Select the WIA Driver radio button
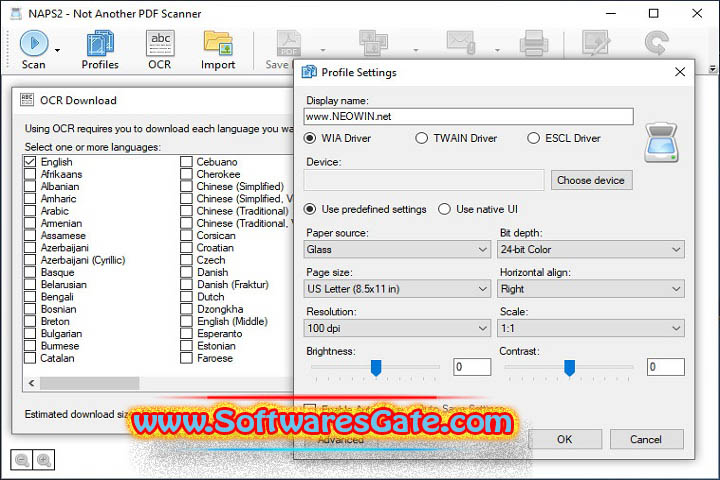 click(x=310, y=138)
